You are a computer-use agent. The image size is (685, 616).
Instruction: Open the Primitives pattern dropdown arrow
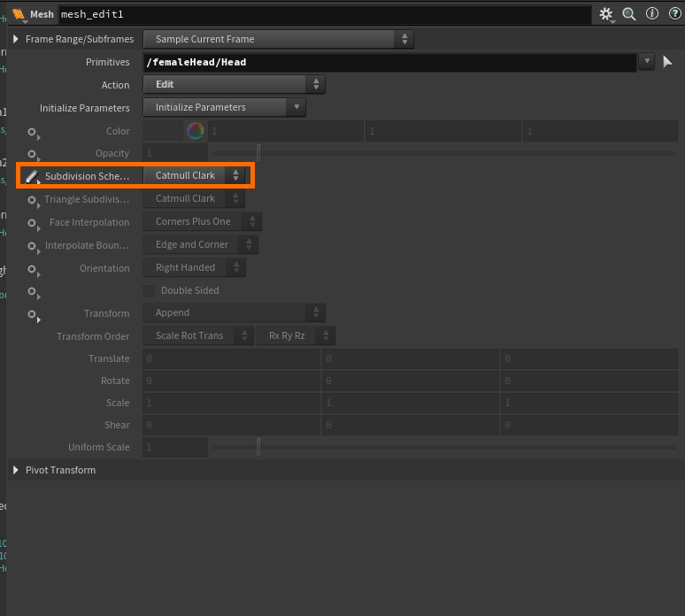coord(647,61)
